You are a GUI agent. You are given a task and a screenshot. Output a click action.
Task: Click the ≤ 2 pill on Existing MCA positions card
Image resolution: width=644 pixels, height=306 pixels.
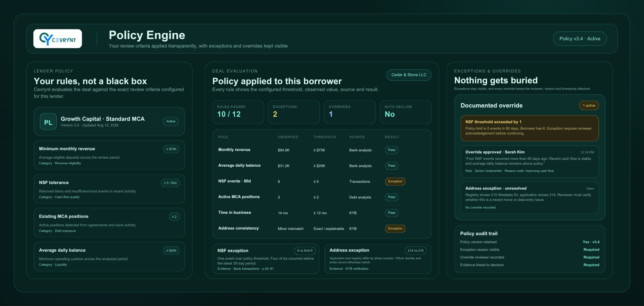[174, 217]
